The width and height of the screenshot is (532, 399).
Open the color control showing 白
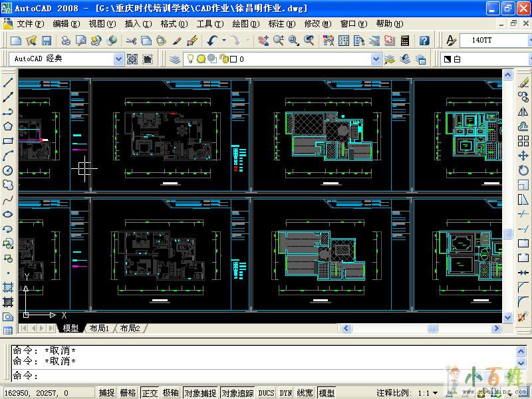tap(485, 59)
